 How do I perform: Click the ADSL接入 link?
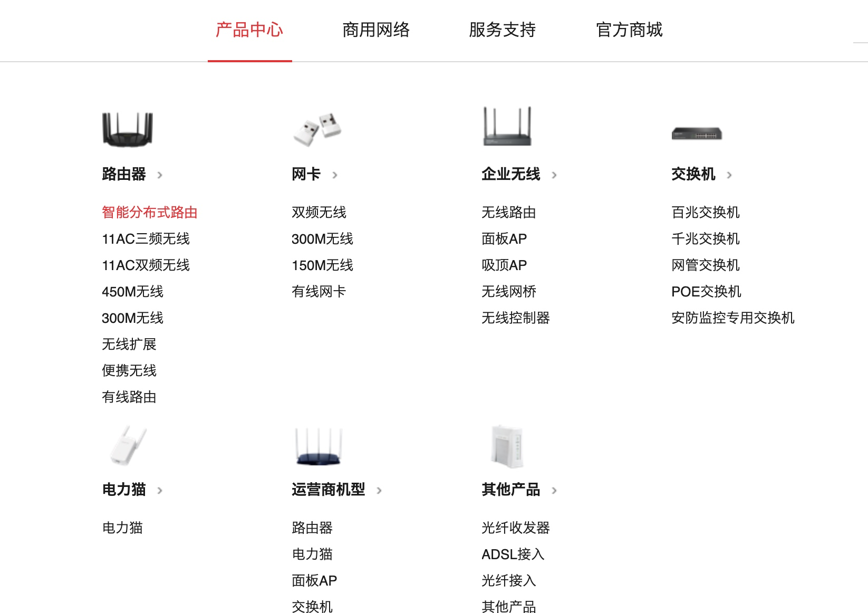pyautogui.click(x=513, y=554)
